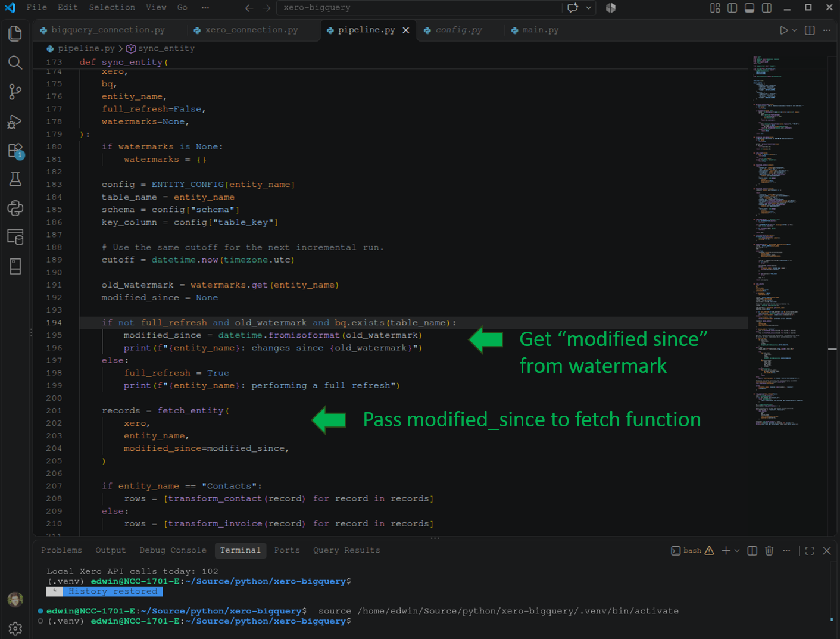Open the terminal panel ellipsis menu
The width and height of the screenshot is (840, 639).
(786, 551)
